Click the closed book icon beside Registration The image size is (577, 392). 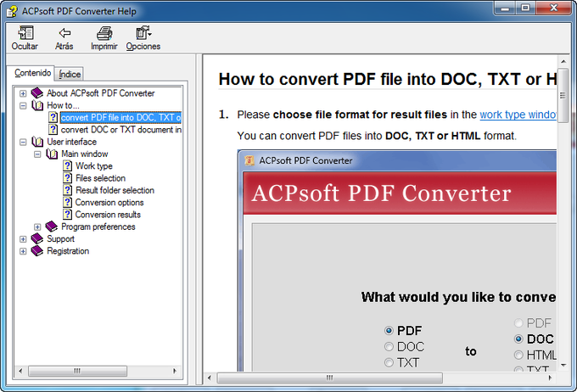coord(37,251)
